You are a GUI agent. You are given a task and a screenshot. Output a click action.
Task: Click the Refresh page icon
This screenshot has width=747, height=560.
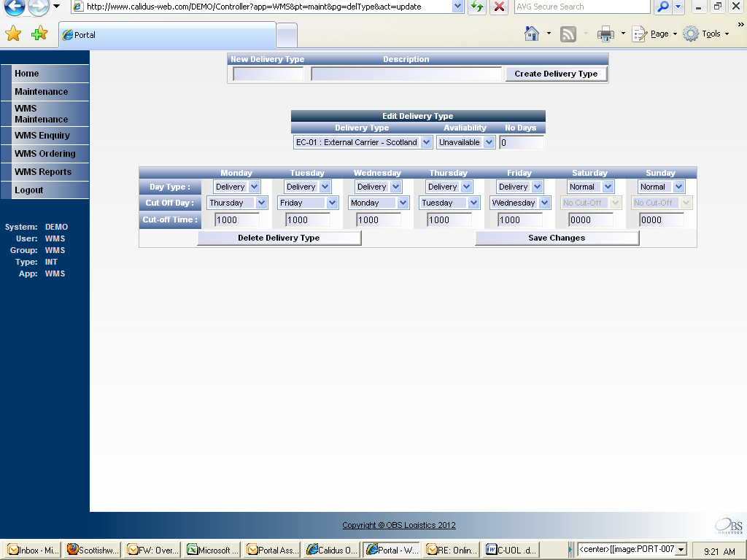(477, 7)
